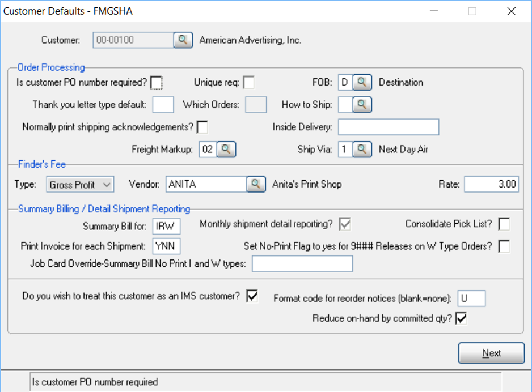Viewport: 532px width, 392px height.
Task: Toggle Monthly shipment detail reporting checkbox
Action: pyautogui.click(x=345, y=224)
